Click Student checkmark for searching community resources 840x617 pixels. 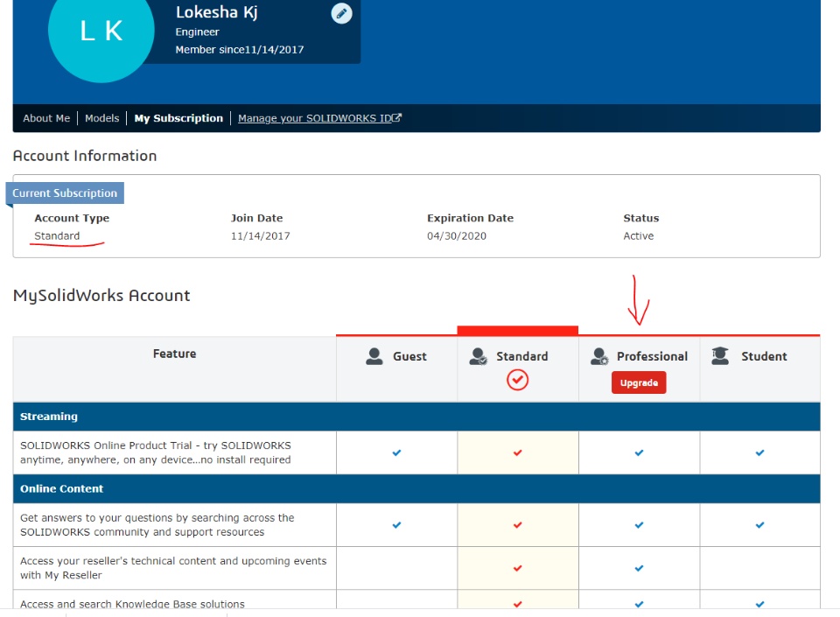tap(759, 525)
